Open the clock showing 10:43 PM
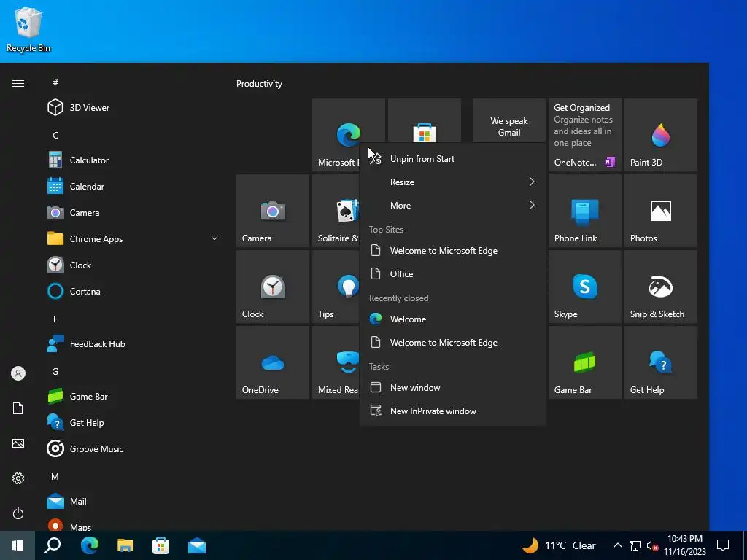Screen dimensions: 747x560 684,545
